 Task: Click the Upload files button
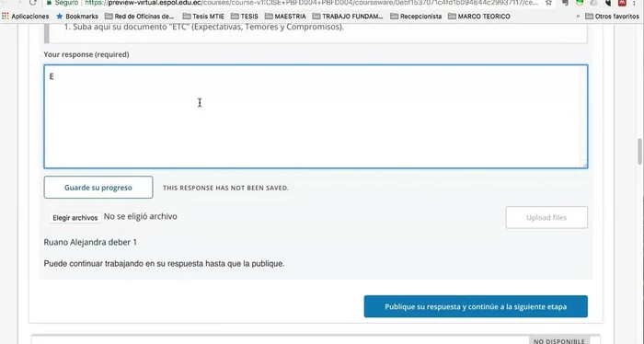tap(546, 218)
